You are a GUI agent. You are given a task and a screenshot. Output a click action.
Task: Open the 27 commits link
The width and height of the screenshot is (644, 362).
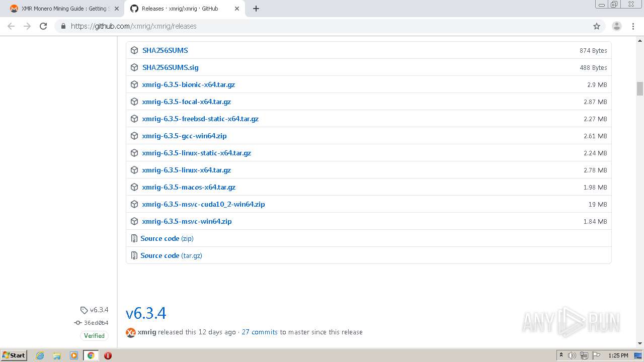pyautogui.click(x=260, y=332)
